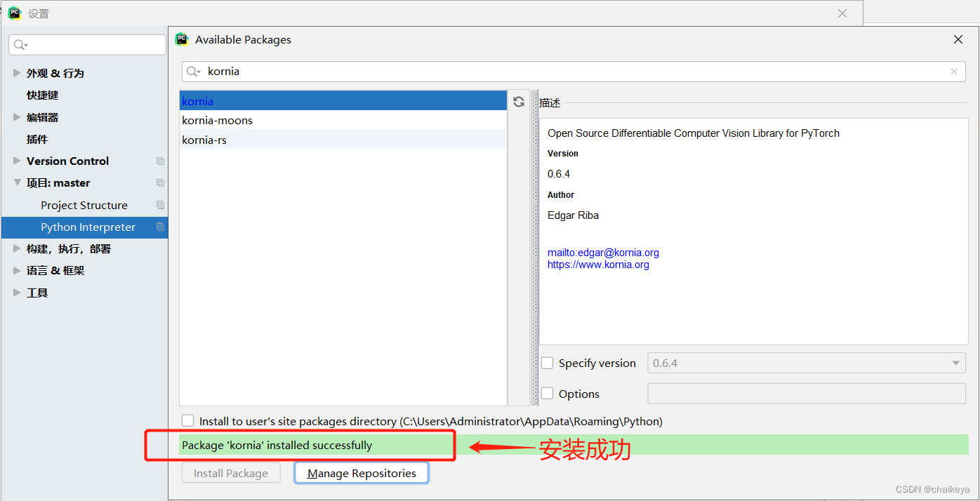Open the 插件 settings page
Image resolution: width=980 pixels, height=501 pixels.
click(x=37, y=139)
